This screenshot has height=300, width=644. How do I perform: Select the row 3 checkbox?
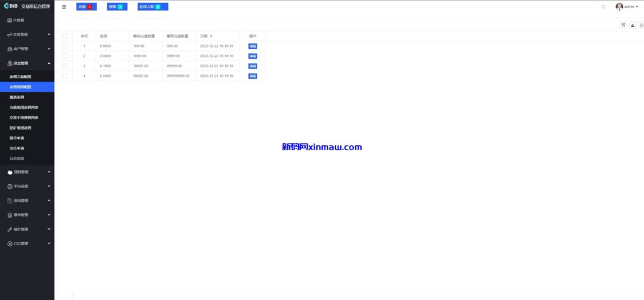coord(65,66)
